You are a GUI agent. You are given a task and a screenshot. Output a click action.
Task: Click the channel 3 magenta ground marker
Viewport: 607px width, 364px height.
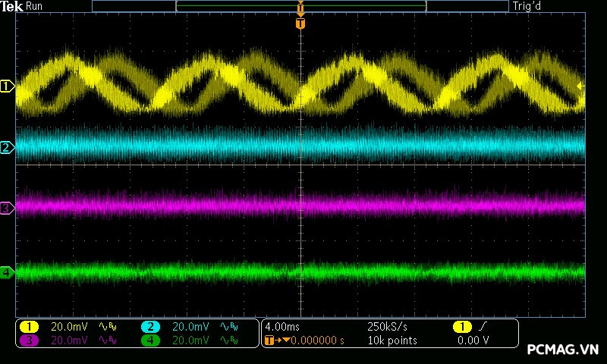point(7,207)
